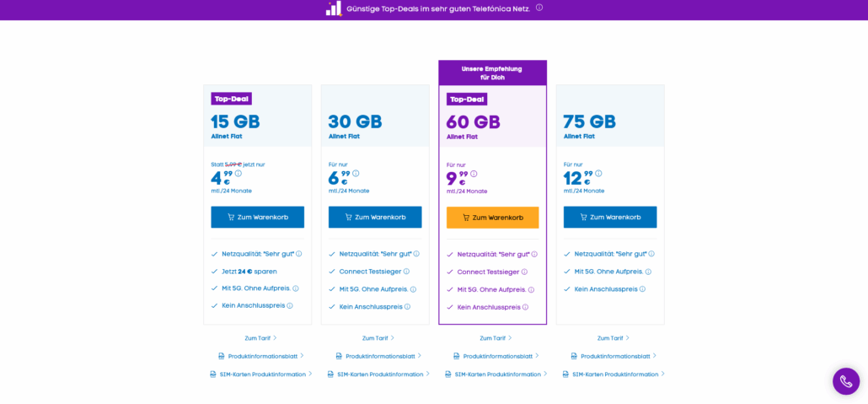
Task: Click Connect Testsieger info icon in 60 GB card
Action: (x=524, y=272)
